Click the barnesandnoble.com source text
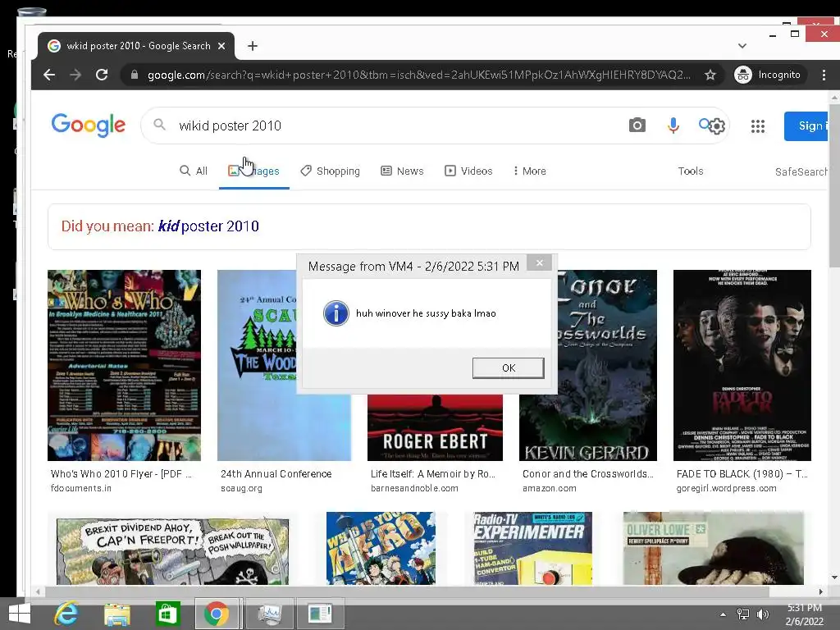The image size is (840, 630). point(414,489)
